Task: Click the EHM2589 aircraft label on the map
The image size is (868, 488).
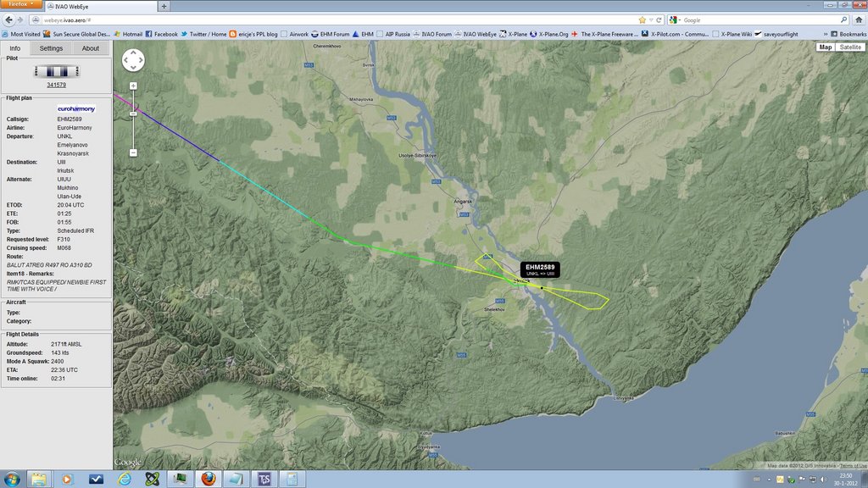Action: point(539,269)
